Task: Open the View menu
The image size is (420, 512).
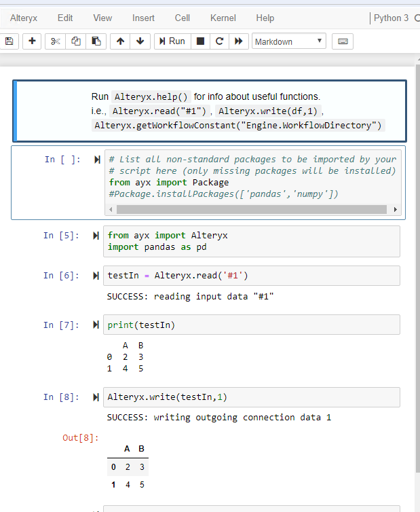Action: [x=102, y=18]
